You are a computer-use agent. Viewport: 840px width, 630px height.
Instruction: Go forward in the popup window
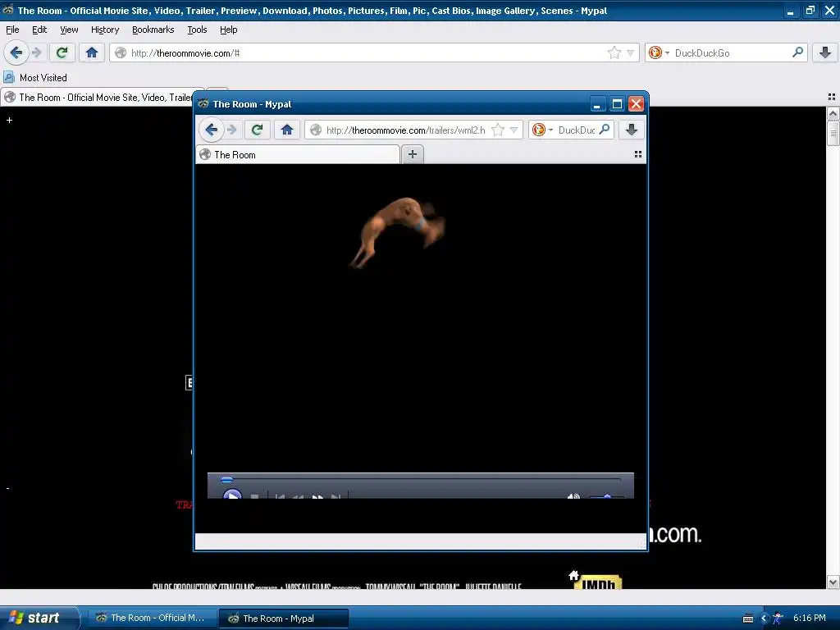(231, 130)
